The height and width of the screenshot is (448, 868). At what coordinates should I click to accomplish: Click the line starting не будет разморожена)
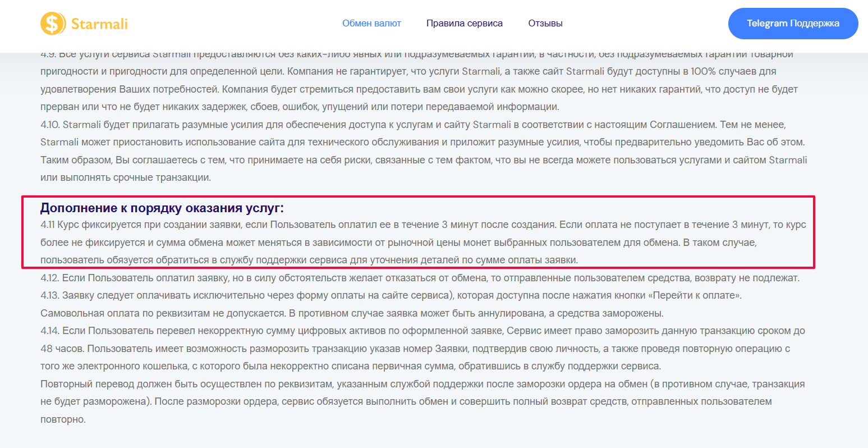click(406, 402)
